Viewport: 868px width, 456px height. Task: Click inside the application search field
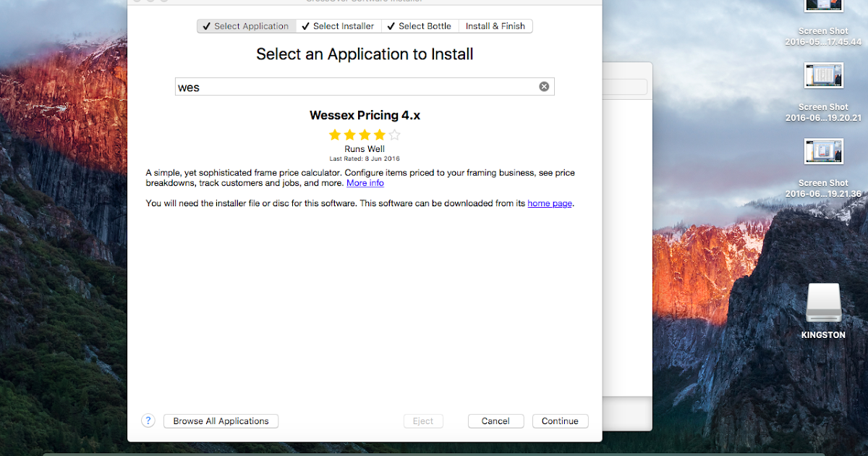pos(325,85)
